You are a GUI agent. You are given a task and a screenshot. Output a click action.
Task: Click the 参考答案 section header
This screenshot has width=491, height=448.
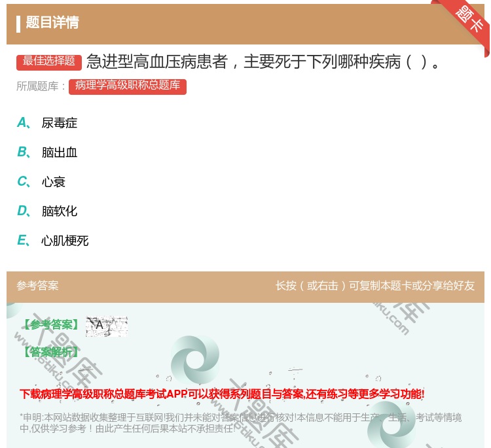click(x=37, y=285)
